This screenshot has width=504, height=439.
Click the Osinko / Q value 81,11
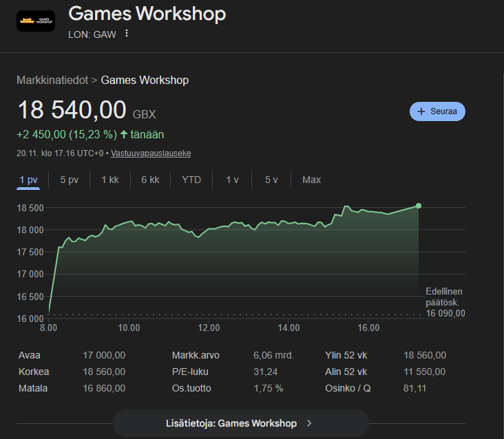coord(414,388)
